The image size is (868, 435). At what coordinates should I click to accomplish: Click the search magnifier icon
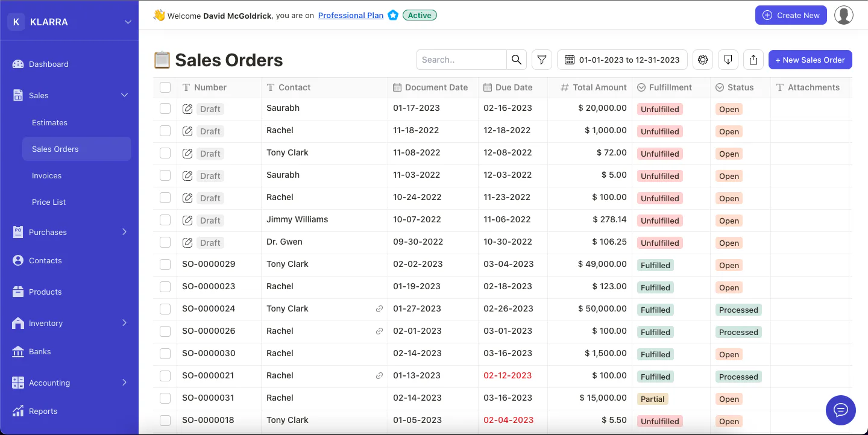point(516,60)
